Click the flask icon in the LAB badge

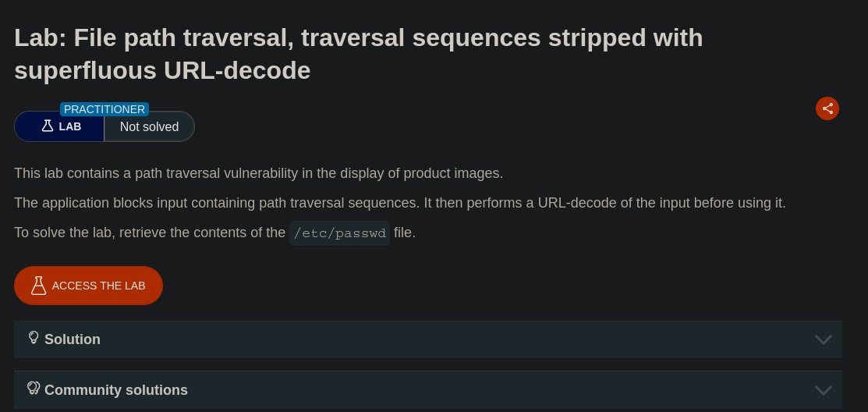pos(48,126)
